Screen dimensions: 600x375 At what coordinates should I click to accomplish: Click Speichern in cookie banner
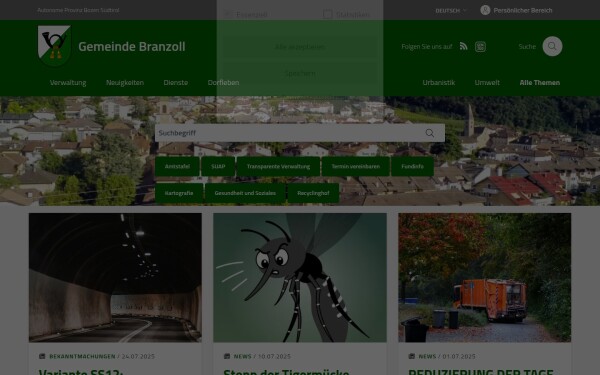[300, 73]
